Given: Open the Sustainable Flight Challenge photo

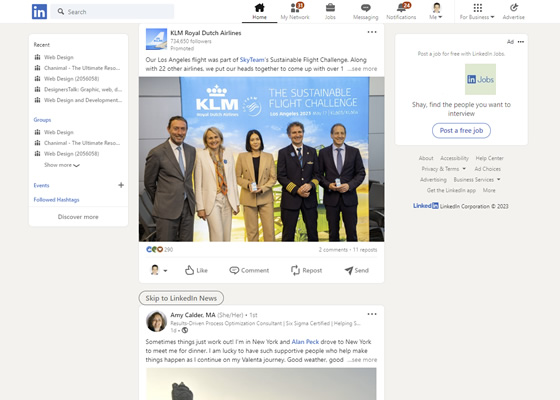Looking at the screenshot, I should [x=261, y=159].
